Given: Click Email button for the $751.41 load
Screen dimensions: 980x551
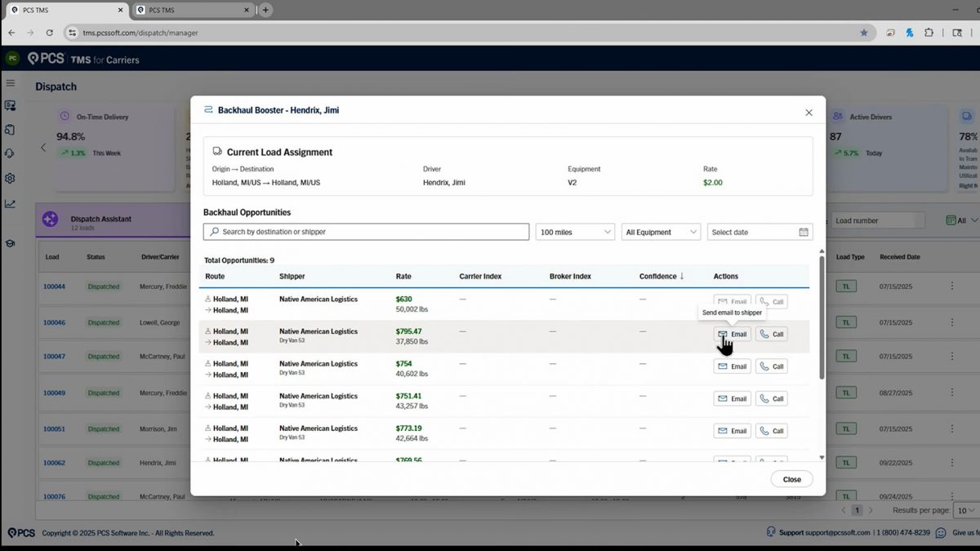Looking at the screenshot, I should [732, 399].
